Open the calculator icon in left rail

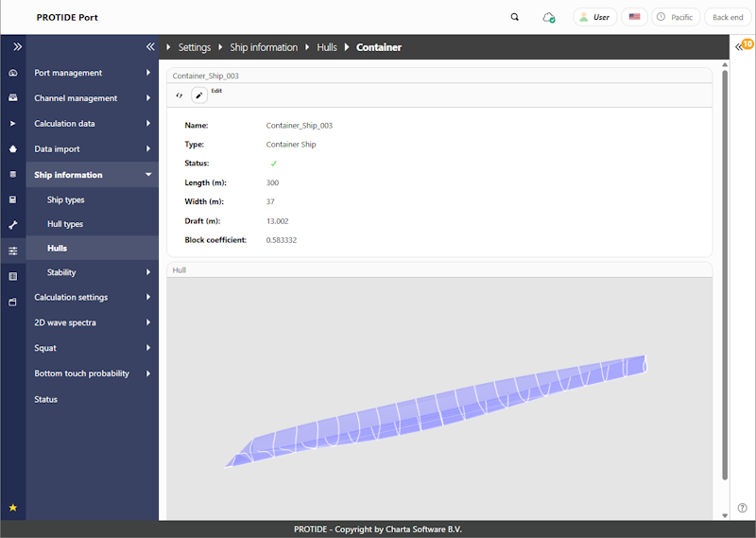coord(13,200)
